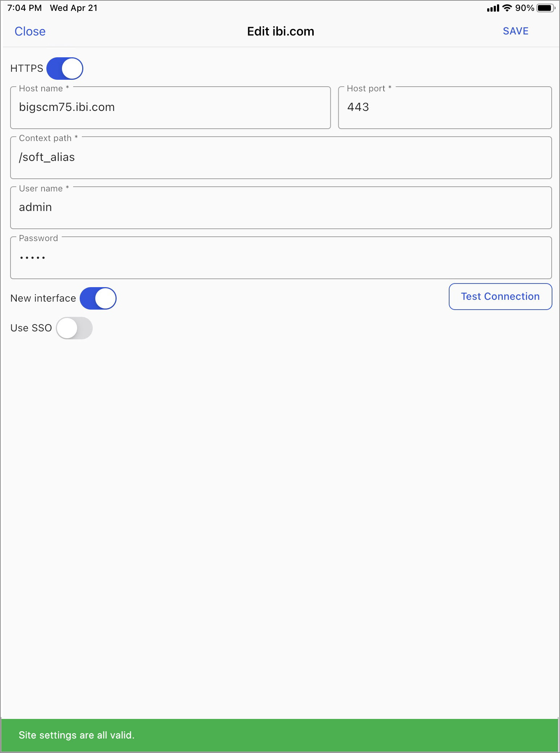560x753 pixels.
Task: Tap the 90% battery percentage text
Action: point(525,8)
